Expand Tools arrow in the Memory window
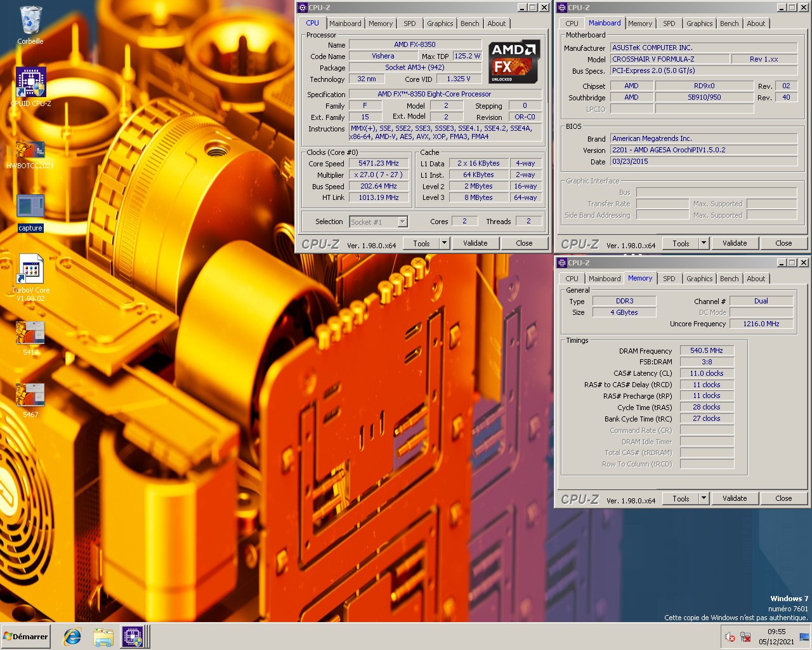 click(704, 498)
